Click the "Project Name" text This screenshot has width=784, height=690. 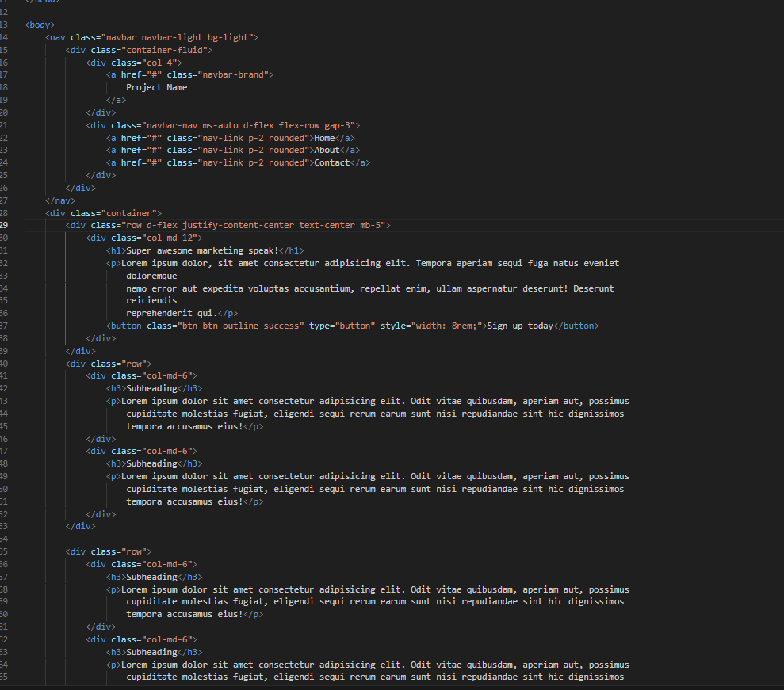157,87
